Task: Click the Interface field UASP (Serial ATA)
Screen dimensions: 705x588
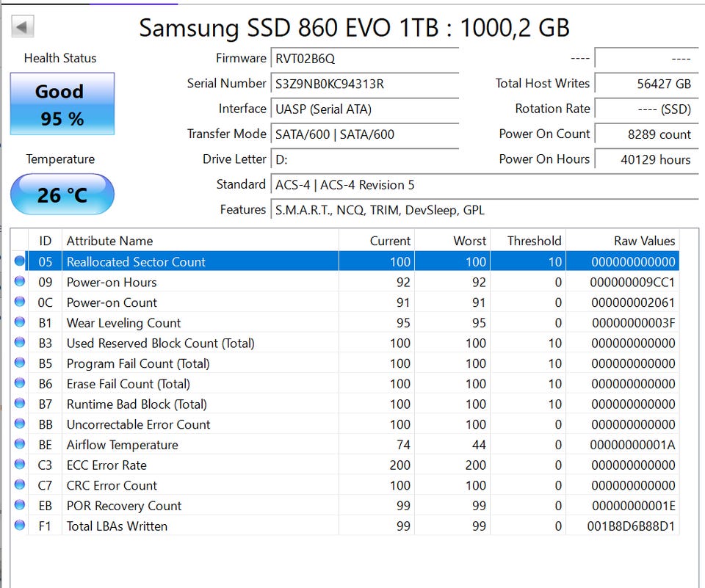Action: (x=365, y=109)
